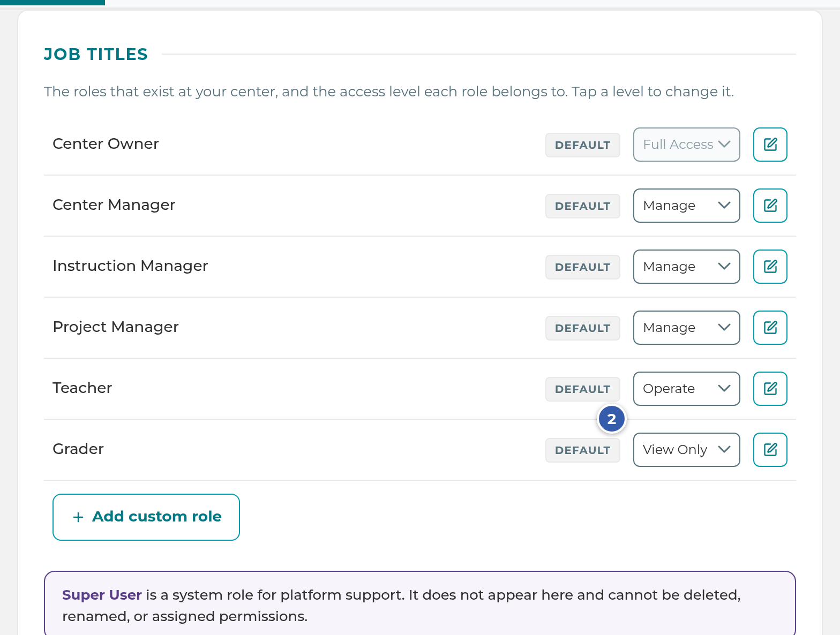
Task: Select the Teacher role name
Action: [82, 388]
